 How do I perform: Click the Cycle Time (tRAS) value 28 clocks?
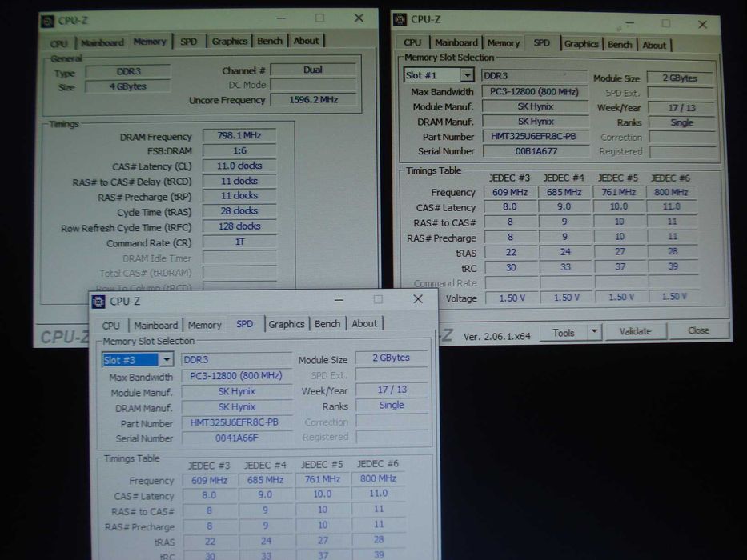pos(239,210)
